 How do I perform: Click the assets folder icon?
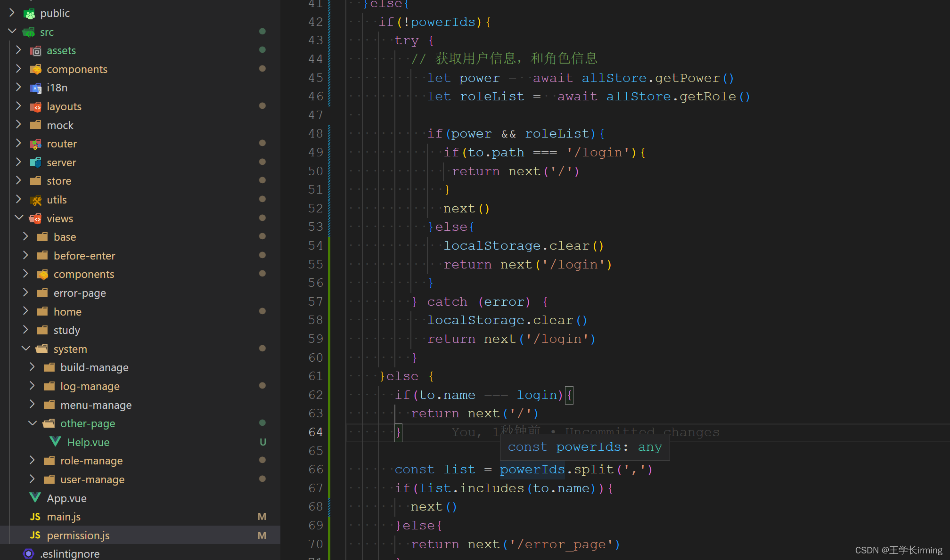[x=36, y=51]
